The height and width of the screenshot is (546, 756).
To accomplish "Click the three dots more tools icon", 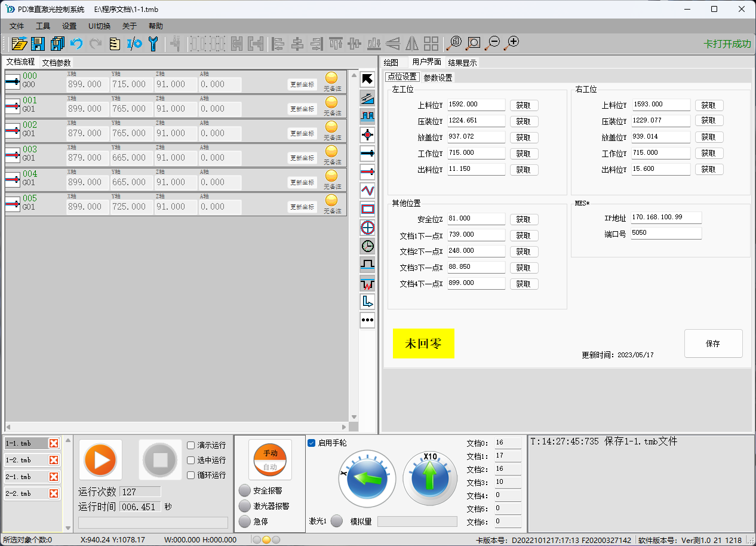I will coord(368,320).
